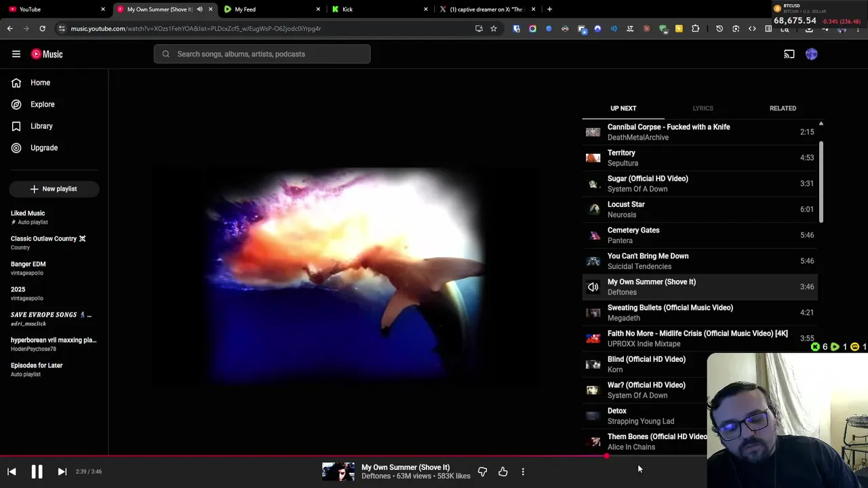The width and height of the screenshot is (868, 488).
Task: Click the now-playing album thumbnail
Action: click(338, 472)
